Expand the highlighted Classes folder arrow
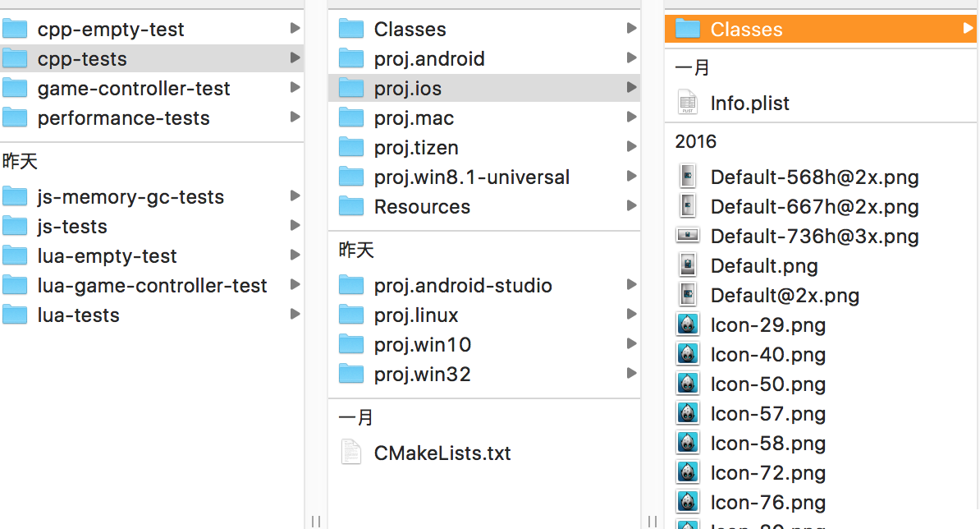 tap(968, 29)
